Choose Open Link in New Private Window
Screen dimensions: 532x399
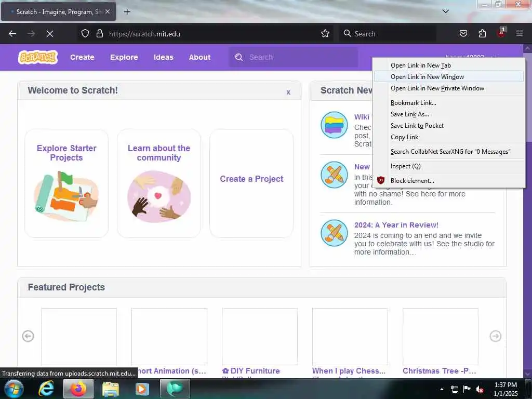pyautogui.click(x=448, y=88)
